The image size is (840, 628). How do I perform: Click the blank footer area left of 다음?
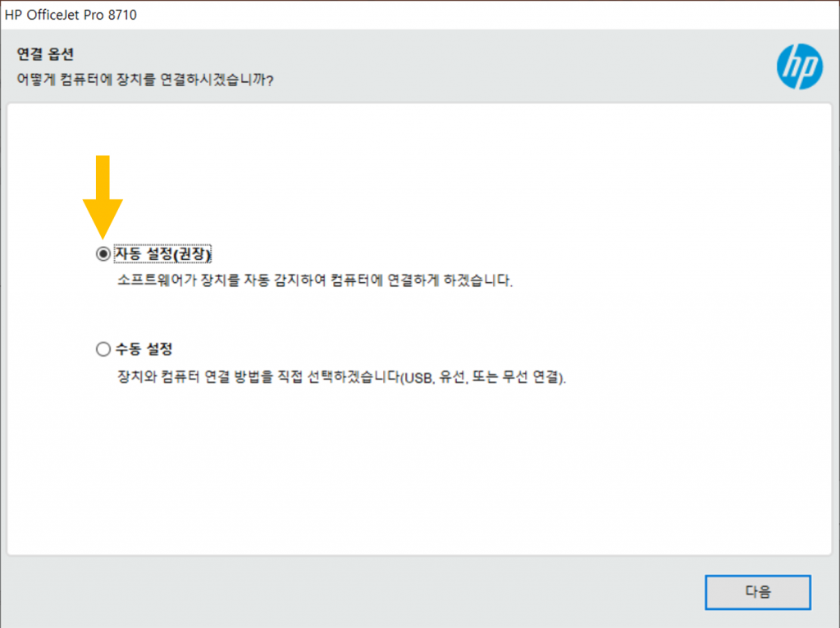[345, 591]
